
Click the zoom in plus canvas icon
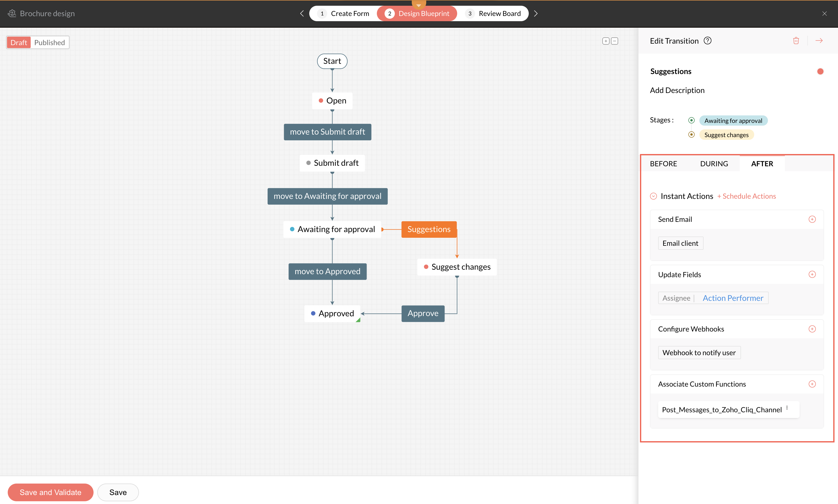tap(606, 41)
